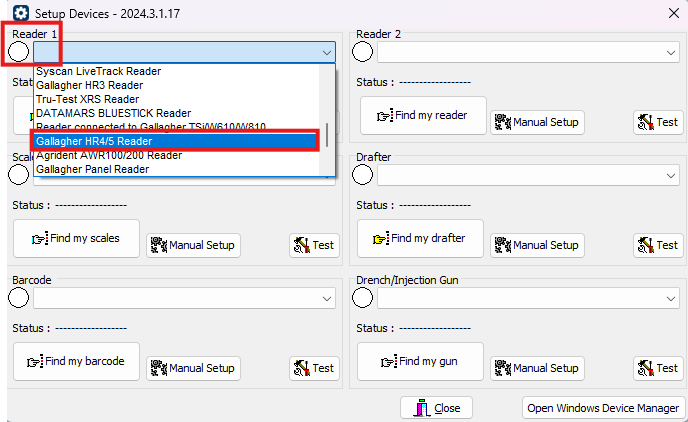
Task: Click Find my drafter button
Action: [x=420, y=238]
